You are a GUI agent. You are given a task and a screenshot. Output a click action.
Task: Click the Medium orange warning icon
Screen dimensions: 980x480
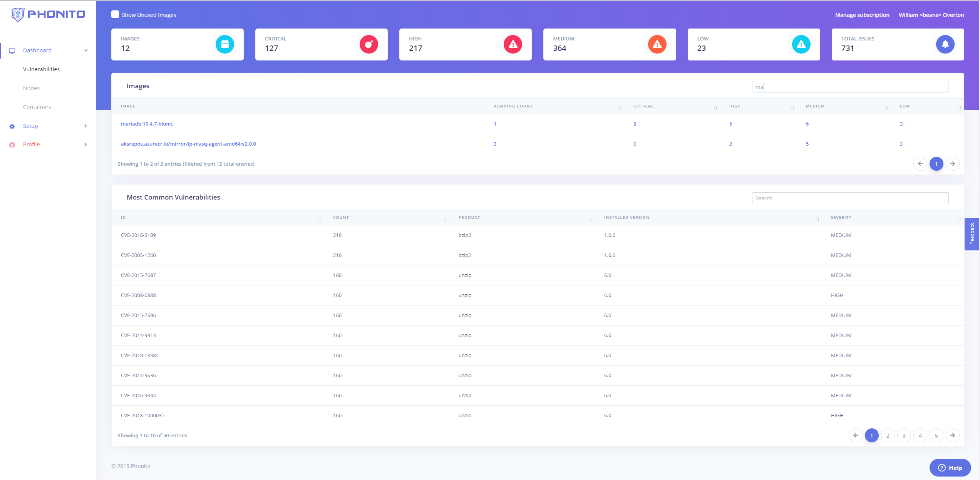[x=657, y=44]
